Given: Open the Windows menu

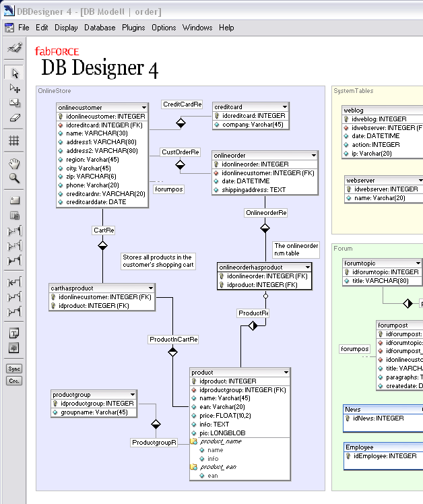Looking at the screenshot, I should click(x=197, y=28).
